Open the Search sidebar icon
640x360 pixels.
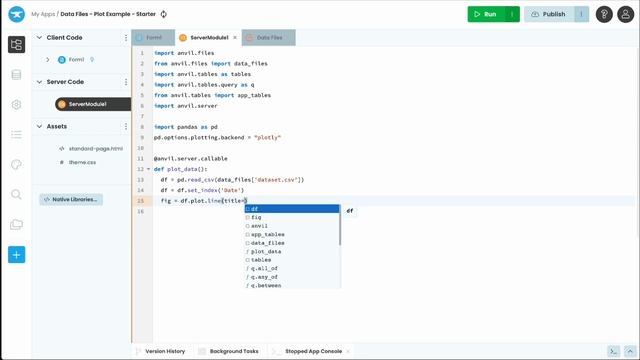pos(16,194)
